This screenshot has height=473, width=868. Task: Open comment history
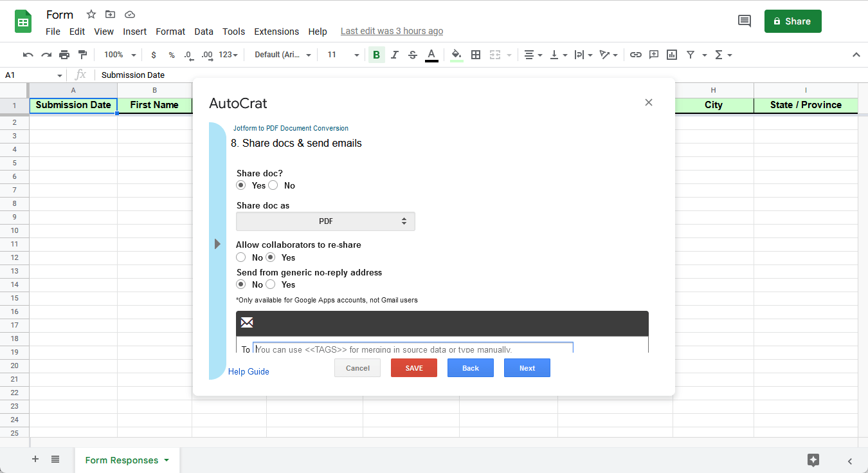[x=745, y=21]
